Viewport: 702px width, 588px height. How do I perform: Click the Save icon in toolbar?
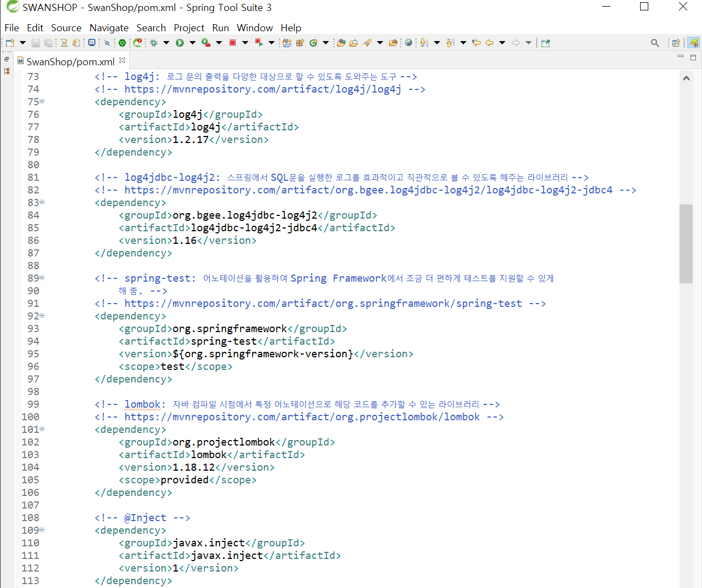[36, 43]
